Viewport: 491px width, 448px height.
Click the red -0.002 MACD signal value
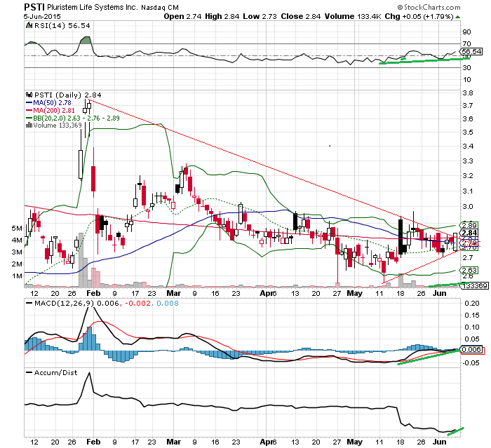(137, 303)
